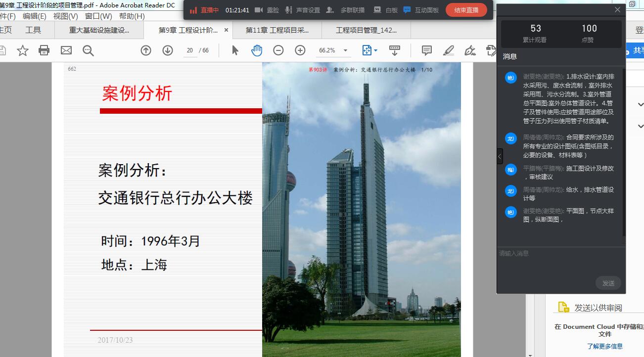644x357 pixels.
Task: Select the highlight text pen tool
Action: click(449, 50)
